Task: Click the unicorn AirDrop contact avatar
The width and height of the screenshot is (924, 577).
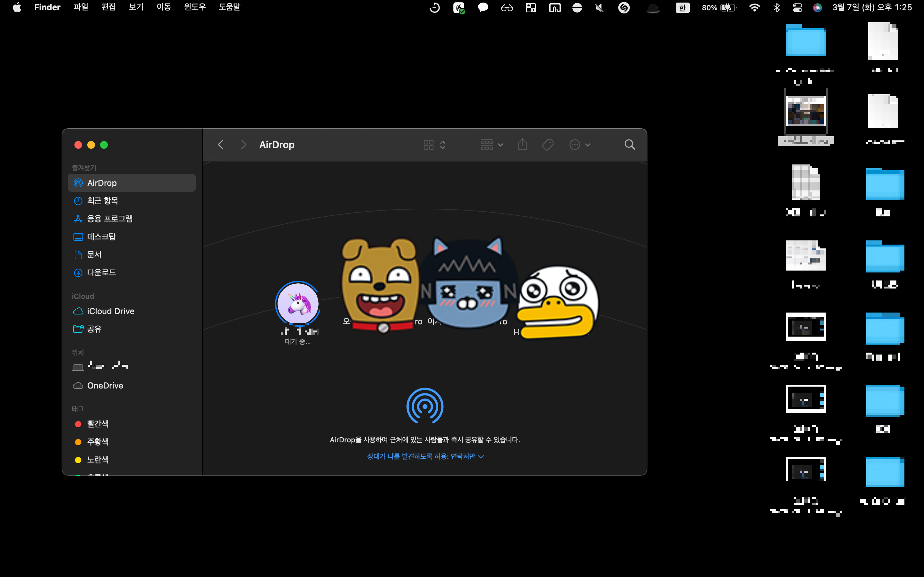Action: [297, 303]
